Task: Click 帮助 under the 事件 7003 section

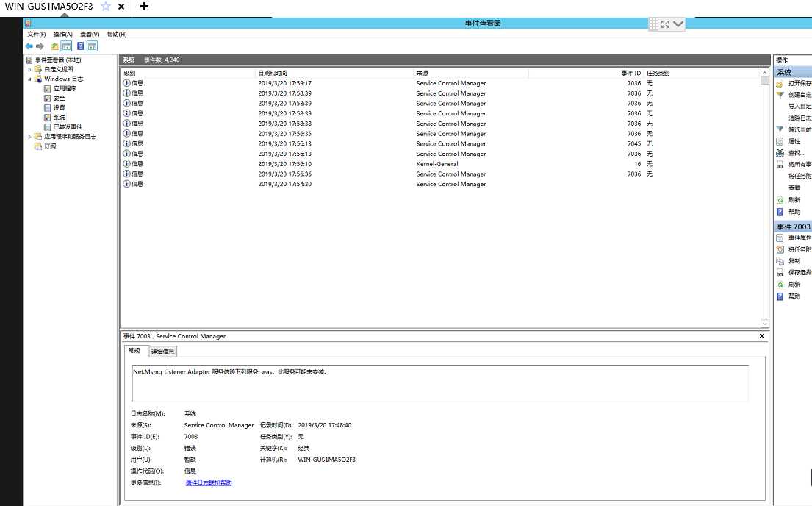Action: coord(794,296)
